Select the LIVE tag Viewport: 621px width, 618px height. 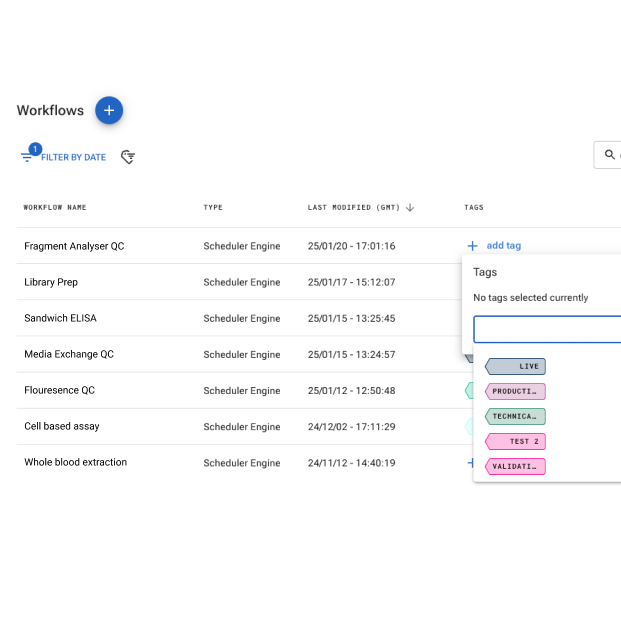pyautogui.click(x=516, y=367)
